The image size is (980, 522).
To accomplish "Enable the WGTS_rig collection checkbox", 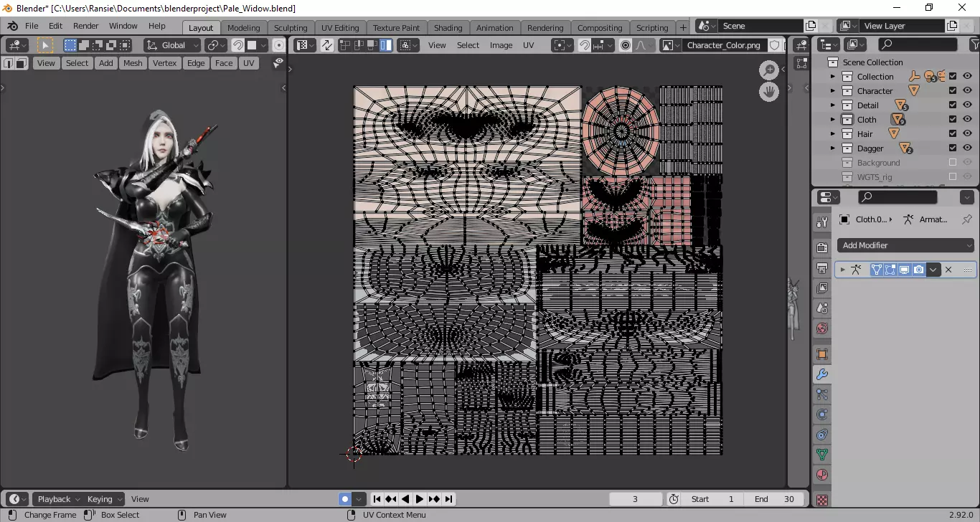I will point(953,177).
